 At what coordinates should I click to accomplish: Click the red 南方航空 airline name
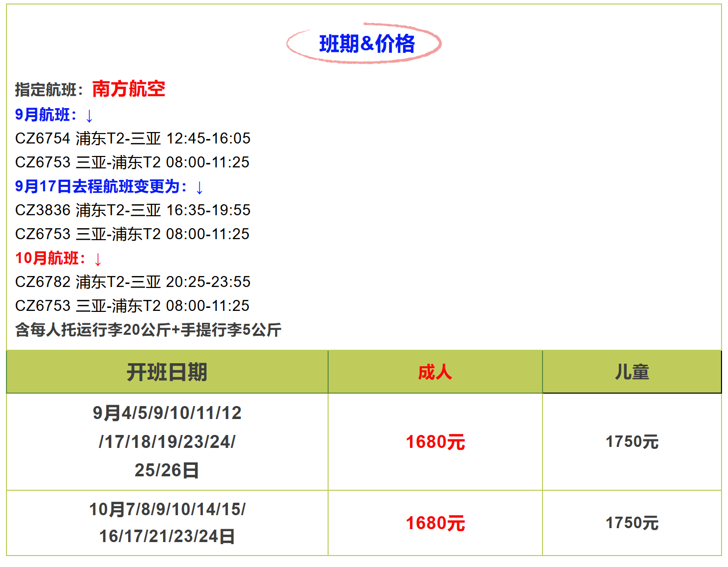(129, 89)
